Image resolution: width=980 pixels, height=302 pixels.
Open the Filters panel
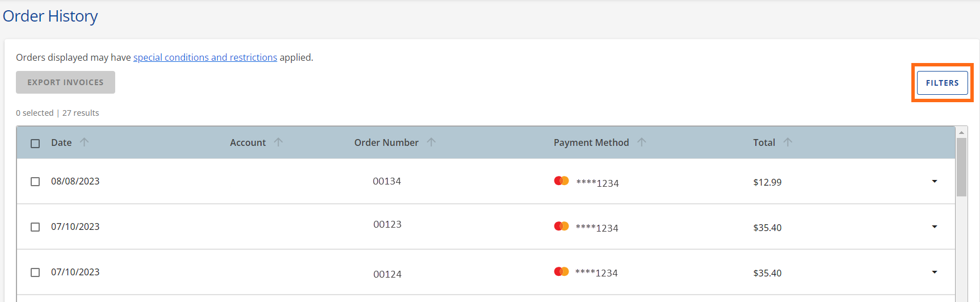942,83
